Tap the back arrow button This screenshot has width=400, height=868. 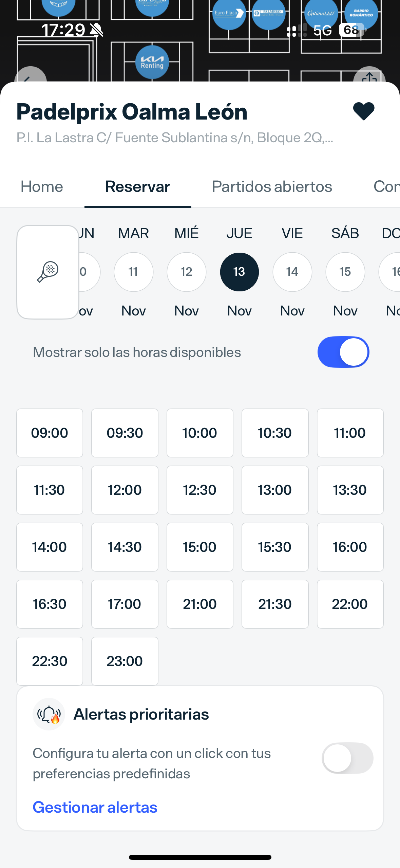tap(30, 77)
